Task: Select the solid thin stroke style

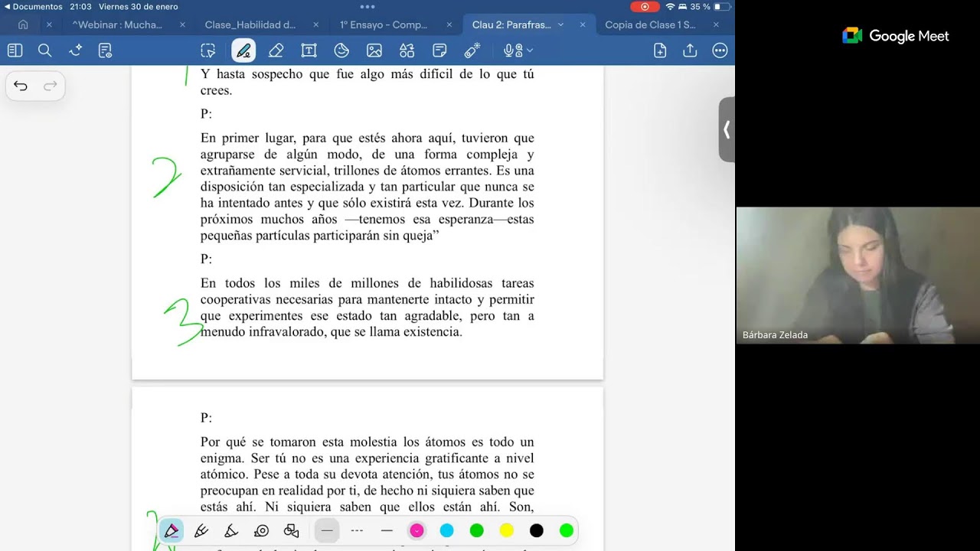Action: 327,530
